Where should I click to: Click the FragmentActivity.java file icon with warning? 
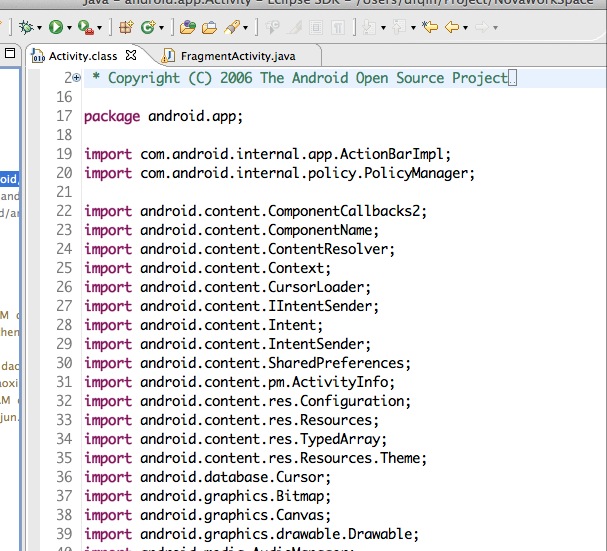tap(168, 56)
